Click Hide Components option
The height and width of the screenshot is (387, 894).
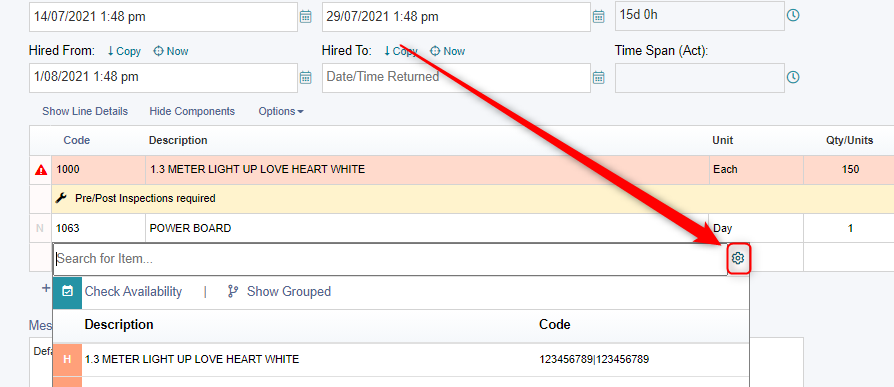tap(192, 111)
